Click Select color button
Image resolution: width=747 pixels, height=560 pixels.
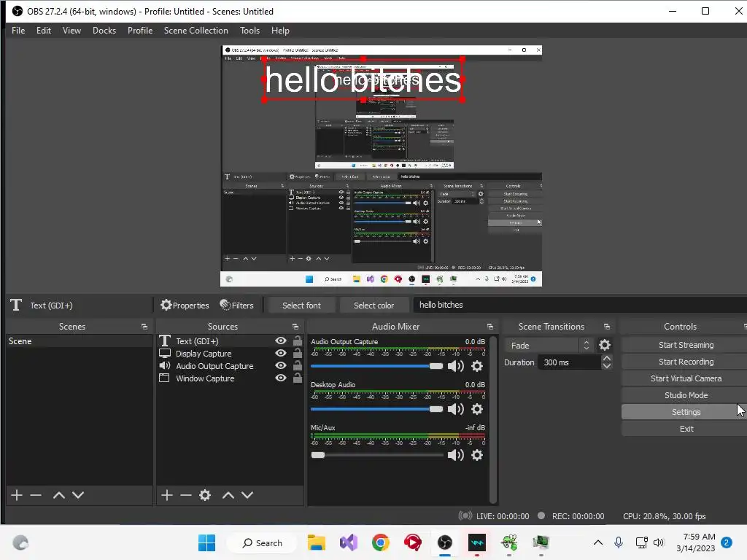[374, 306]
